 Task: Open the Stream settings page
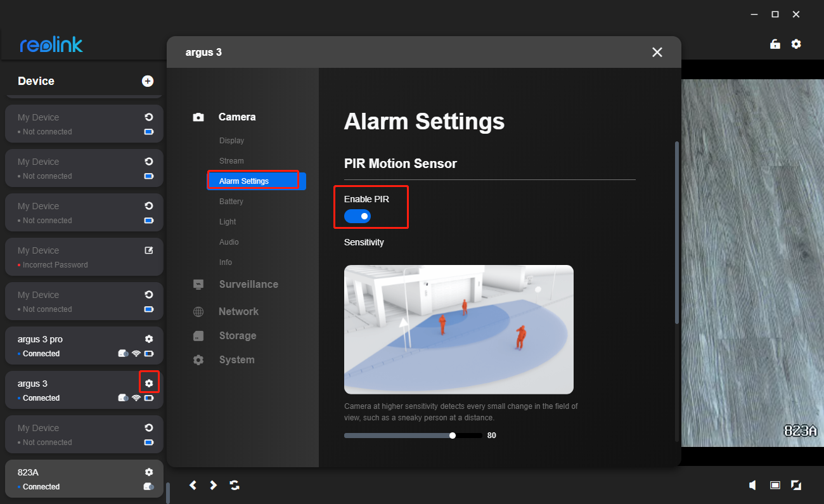[231, 161]
